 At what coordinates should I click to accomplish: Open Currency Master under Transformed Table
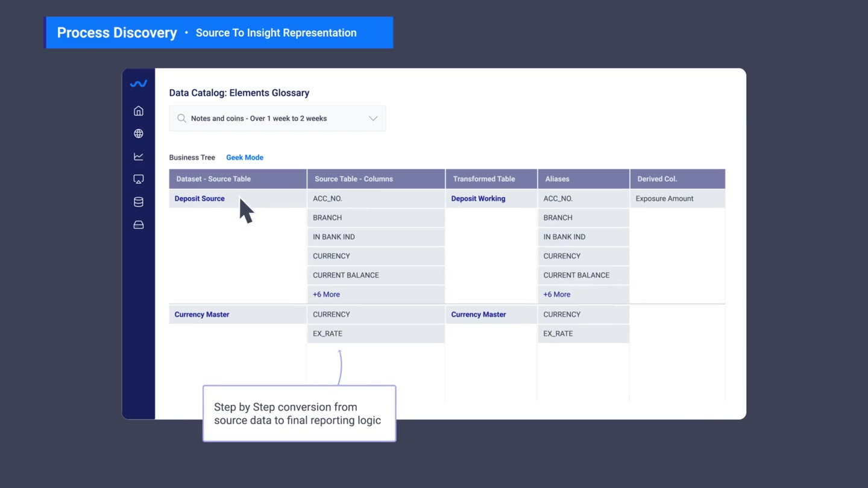pyautogui.click(x=479, y=314)
